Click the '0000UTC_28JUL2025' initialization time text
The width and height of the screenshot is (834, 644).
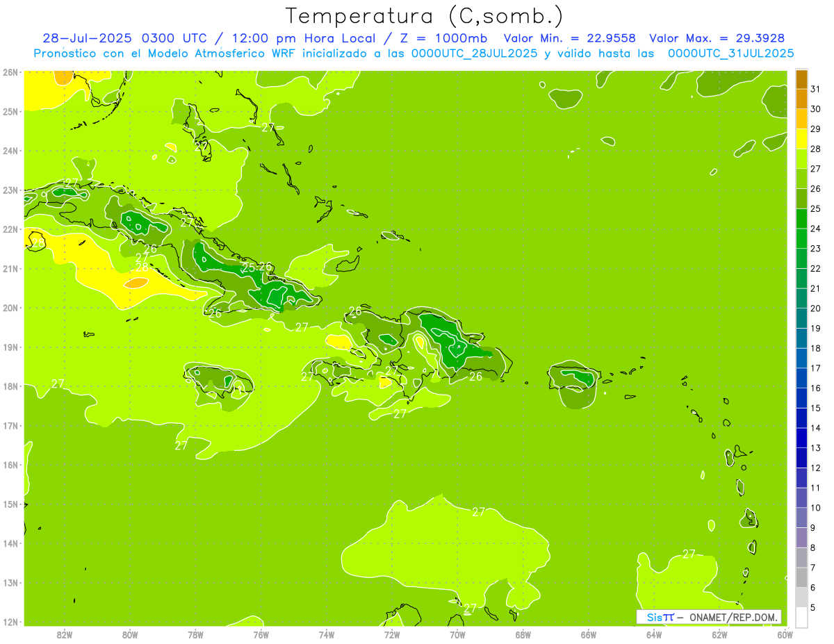(474, 53)
